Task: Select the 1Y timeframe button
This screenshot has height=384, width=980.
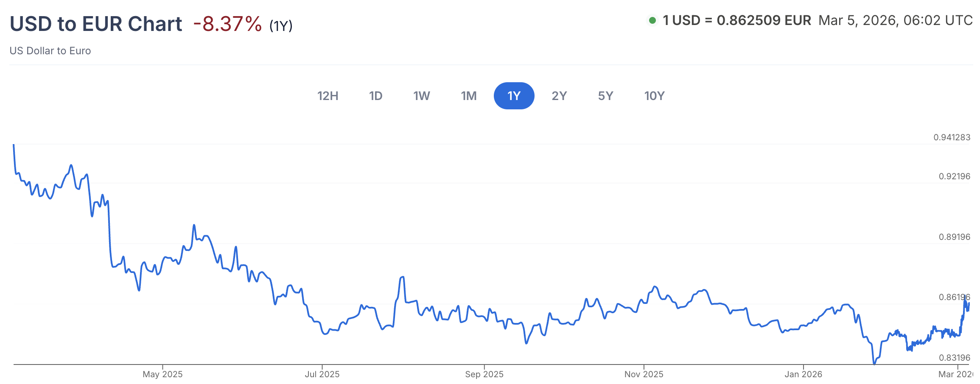Action: [x=514, y=96]
